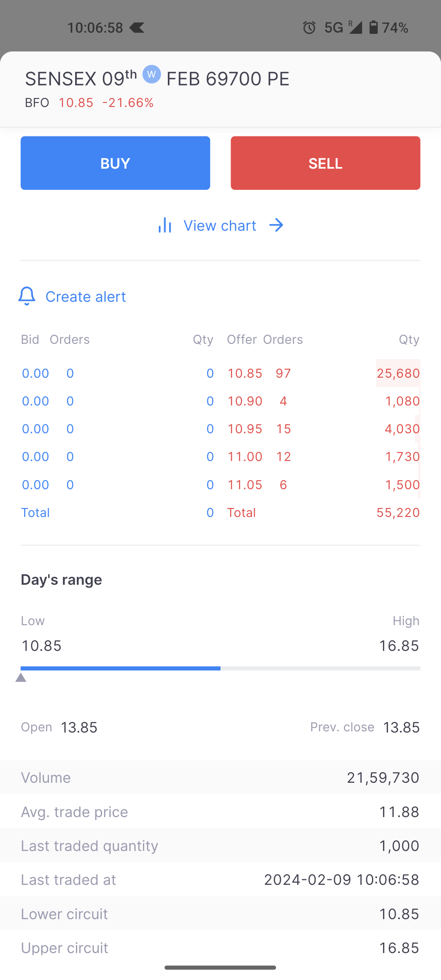Tap the blue BUY button
Screen dimensions: 441x980
(115, 163)
